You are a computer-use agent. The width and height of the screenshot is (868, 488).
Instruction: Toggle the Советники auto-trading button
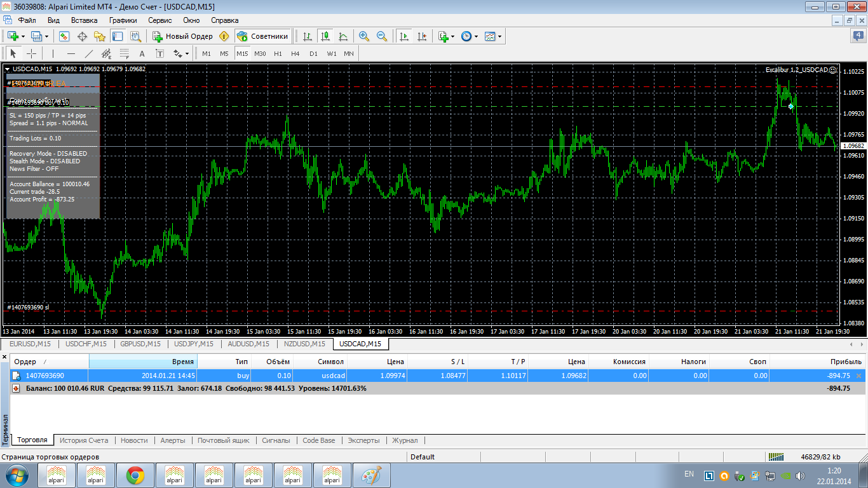[x=263, y=36]
